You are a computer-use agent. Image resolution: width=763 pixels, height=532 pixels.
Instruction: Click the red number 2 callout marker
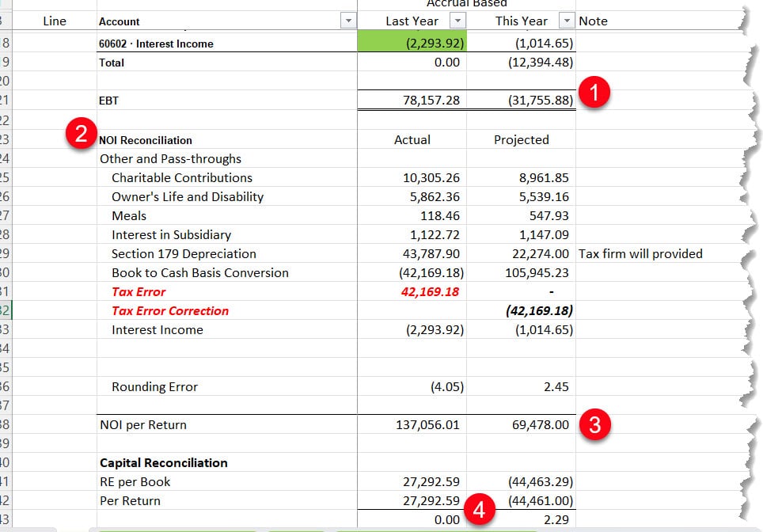click(82, 133)
